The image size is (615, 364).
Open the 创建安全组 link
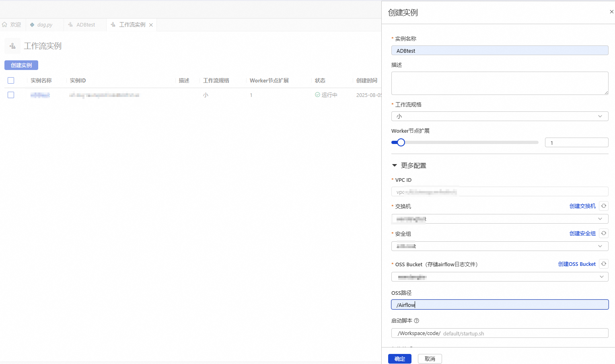pyautogui.click(x=582, y=233)
